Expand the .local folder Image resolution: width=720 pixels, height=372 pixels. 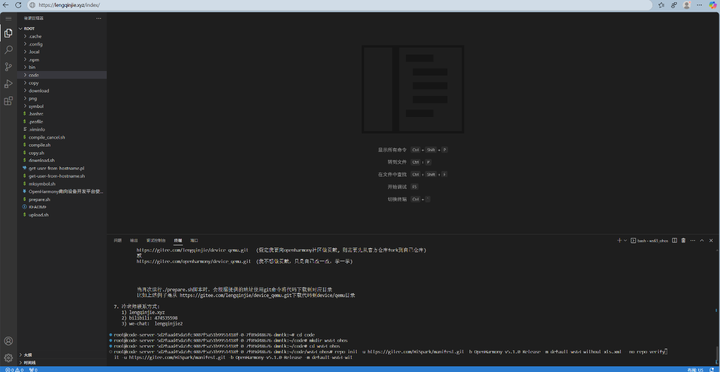point(62,52)
